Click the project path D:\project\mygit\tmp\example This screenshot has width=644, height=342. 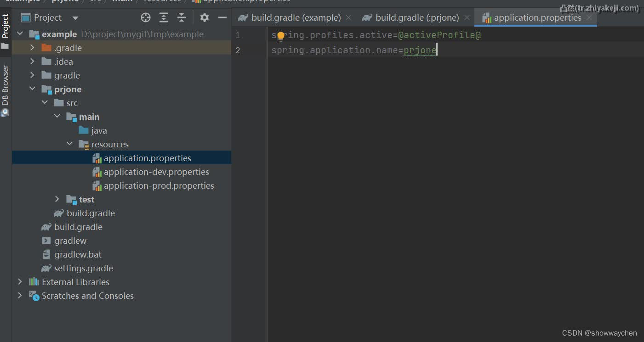pos(142,34)
